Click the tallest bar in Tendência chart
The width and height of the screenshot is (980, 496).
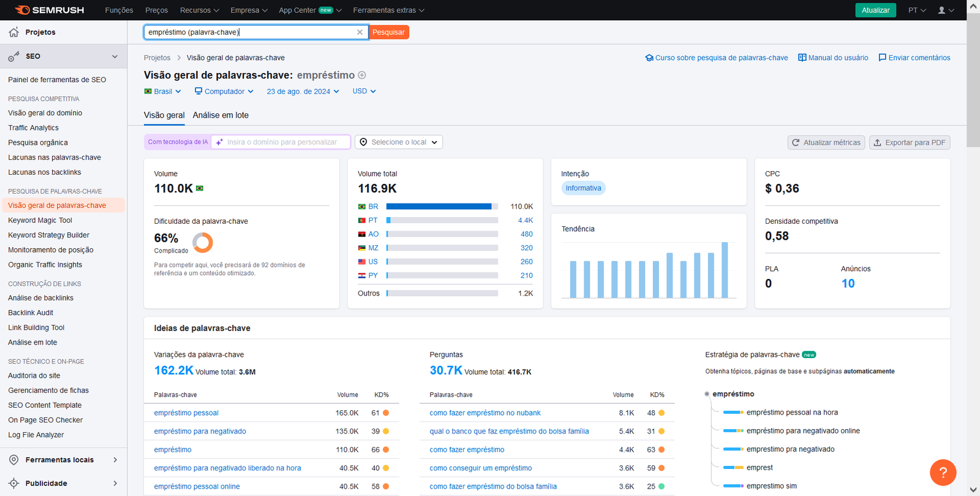pos(725,270)
